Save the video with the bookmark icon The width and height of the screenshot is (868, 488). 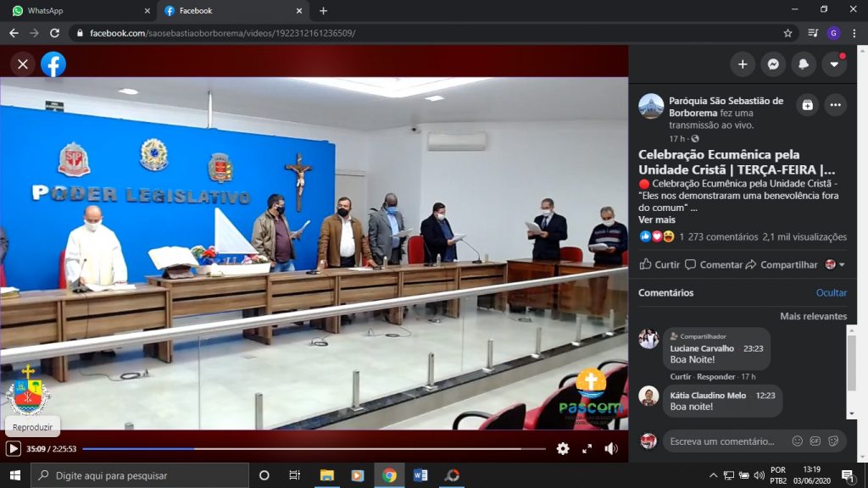tap(808, 105)
